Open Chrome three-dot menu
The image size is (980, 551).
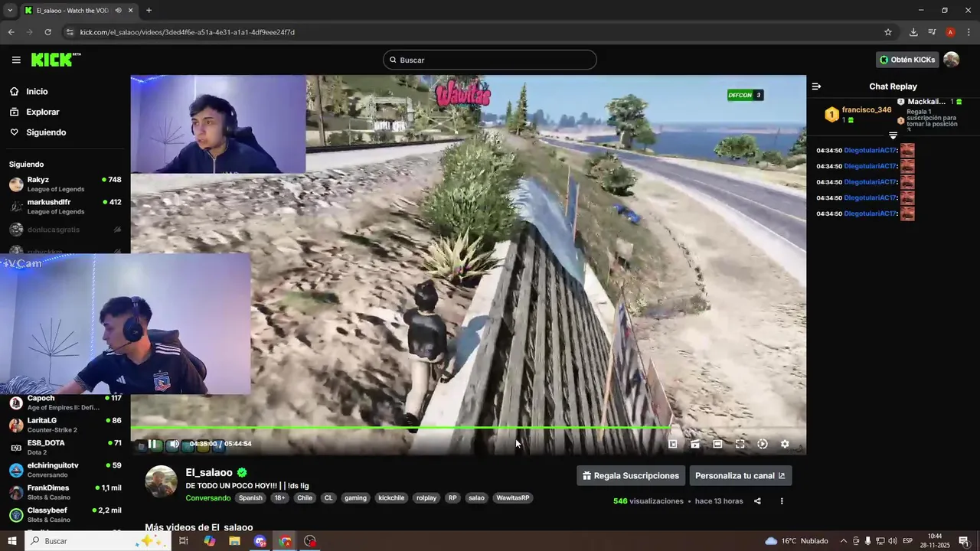coord(969,32)
